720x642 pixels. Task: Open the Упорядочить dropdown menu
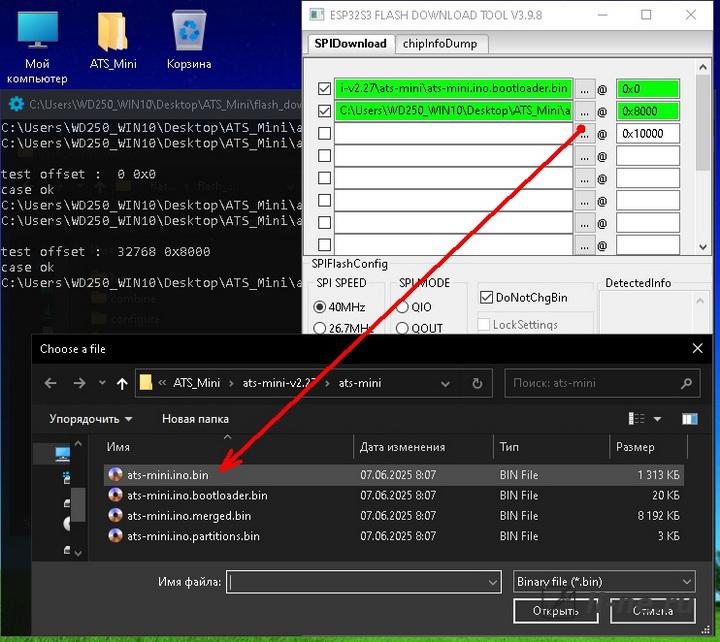[x=90, y=419]
